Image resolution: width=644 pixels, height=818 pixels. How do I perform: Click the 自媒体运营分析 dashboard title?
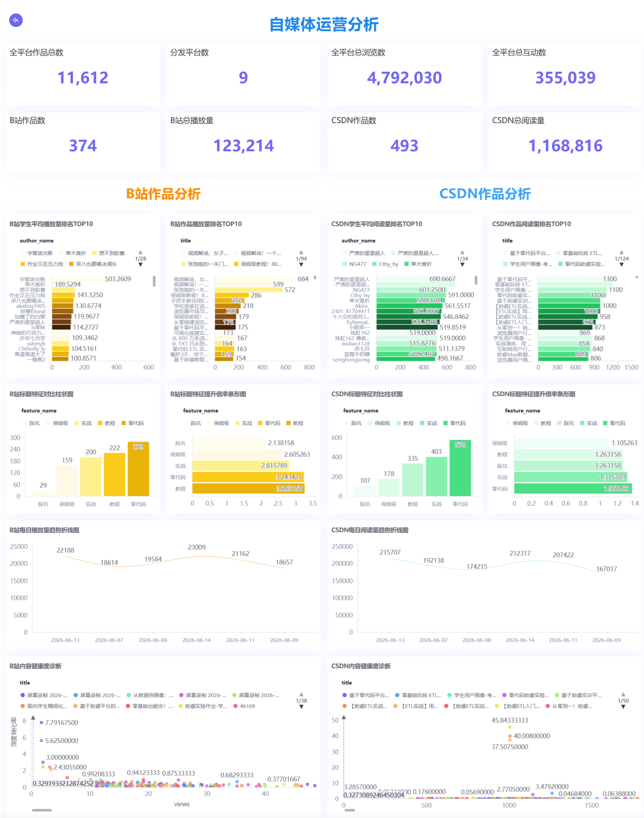click(324, 24)
